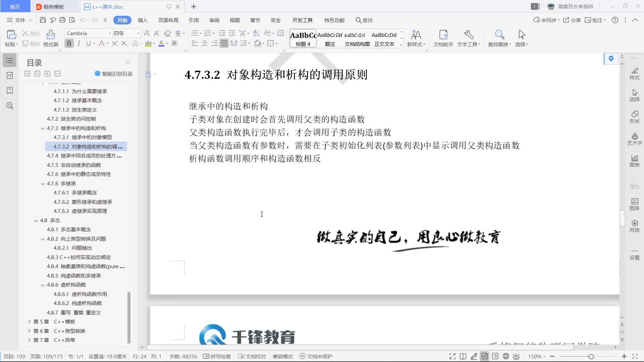Click the Save icon in quick access toolbar
644x362 pixels.
pos(43,20)
